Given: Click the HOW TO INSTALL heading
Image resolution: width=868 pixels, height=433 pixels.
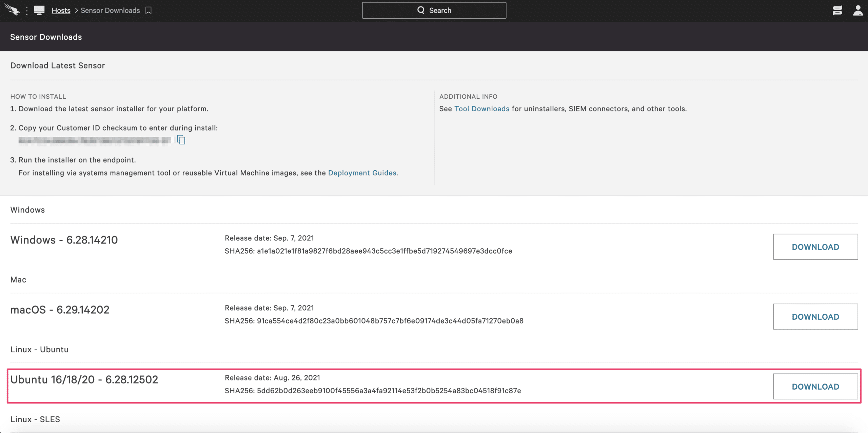Looking at the screenshot, I should tap(38, 97).
